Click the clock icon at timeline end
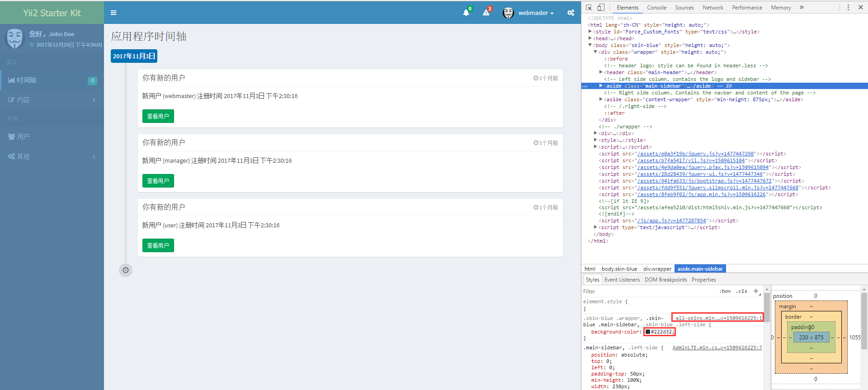 pyautogui.click(x=126, y=270)
